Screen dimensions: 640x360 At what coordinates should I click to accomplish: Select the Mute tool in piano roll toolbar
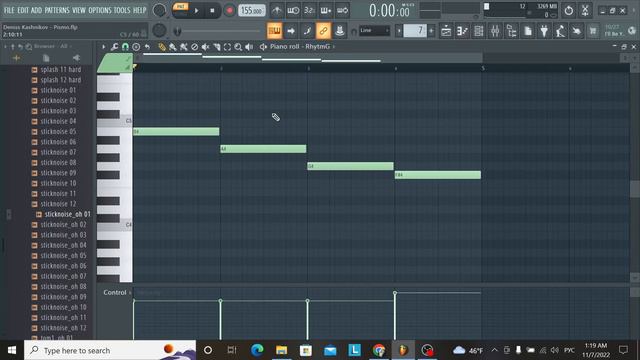coord(205,47)
